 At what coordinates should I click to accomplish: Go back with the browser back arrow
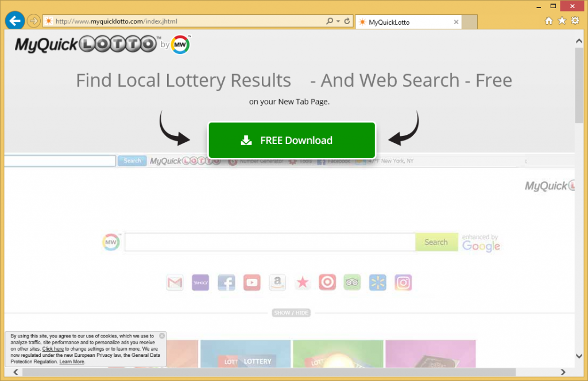pos(15,21)
